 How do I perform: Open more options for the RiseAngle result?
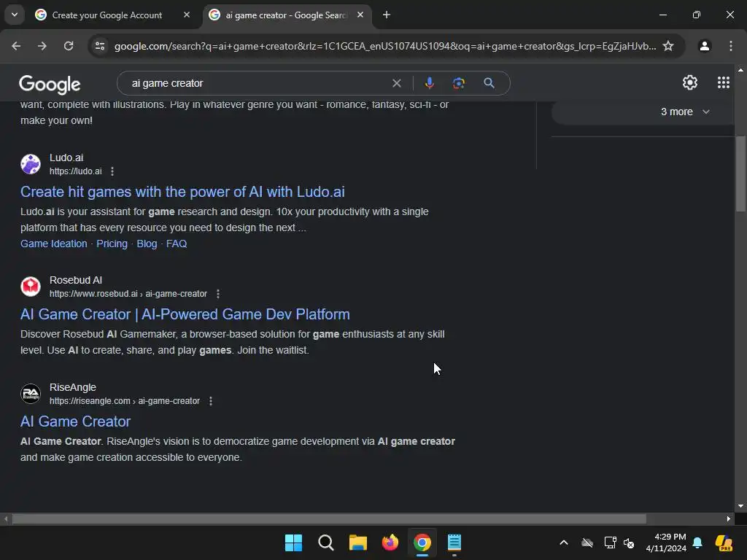[211, 401]
